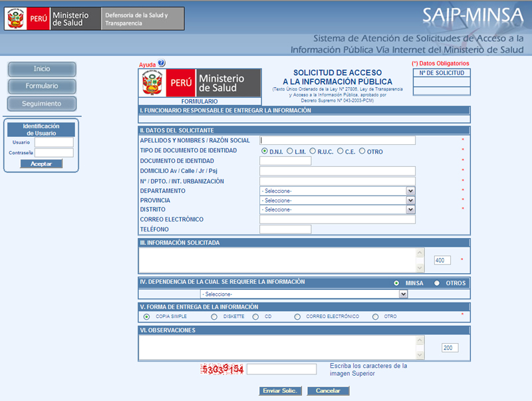Image resolution: width=532 pixels, height=401 pixels.
Task: Click the Peru Ministerio de Salud form logo
Action: (200, 83)
